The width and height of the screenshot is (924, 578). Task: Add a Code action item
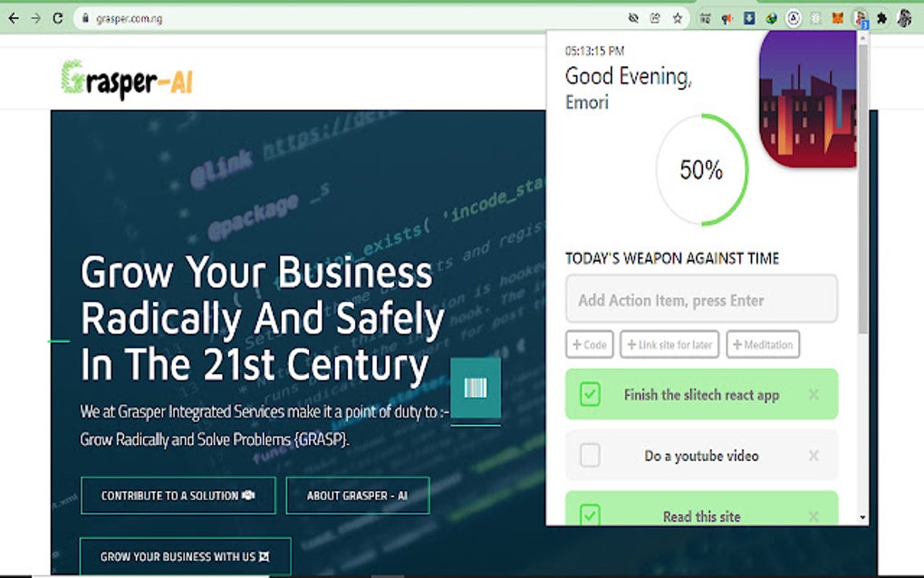590,344
